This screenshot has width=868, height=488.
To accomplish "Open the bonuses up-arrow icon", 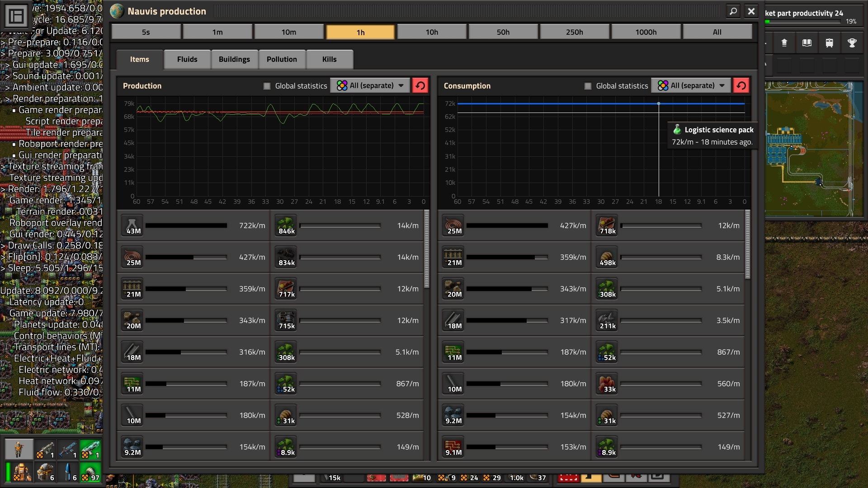I will pyautogui.click(x=784, y=43).
